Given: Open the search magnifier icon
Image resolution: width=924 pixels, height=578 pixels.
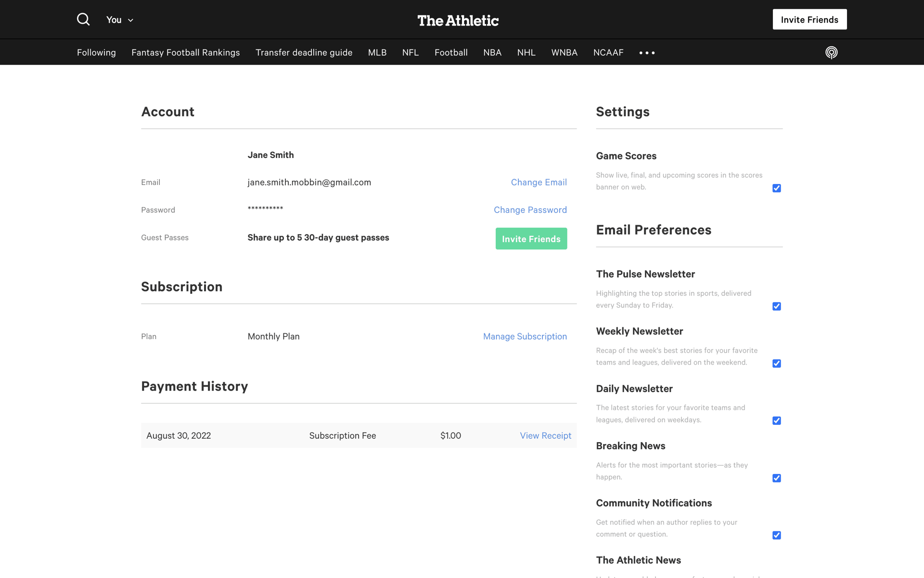Looking at the screenshot, I should pyautogui.click(x=83, y=19).
